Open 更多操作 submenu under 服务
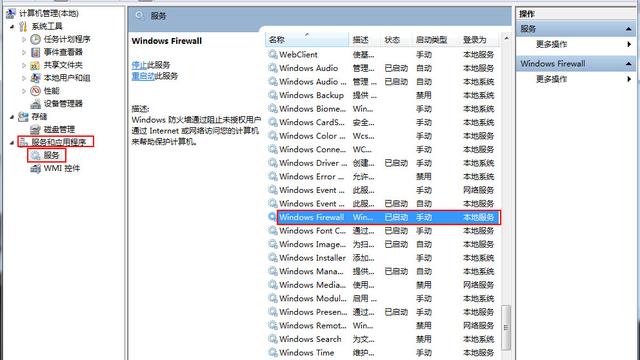Image resolution: width=640 pixels, height=360 pixels. [x=576, y=44]
